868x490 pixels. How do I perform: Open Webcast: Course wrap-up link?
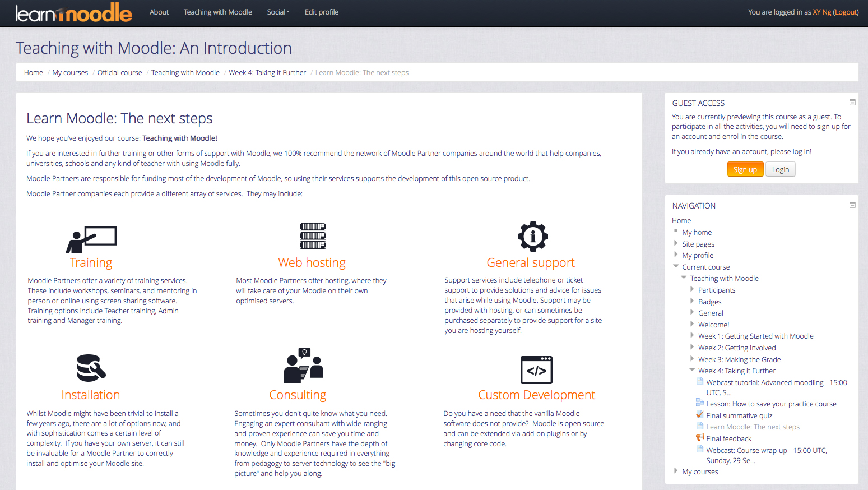[767, 455]
